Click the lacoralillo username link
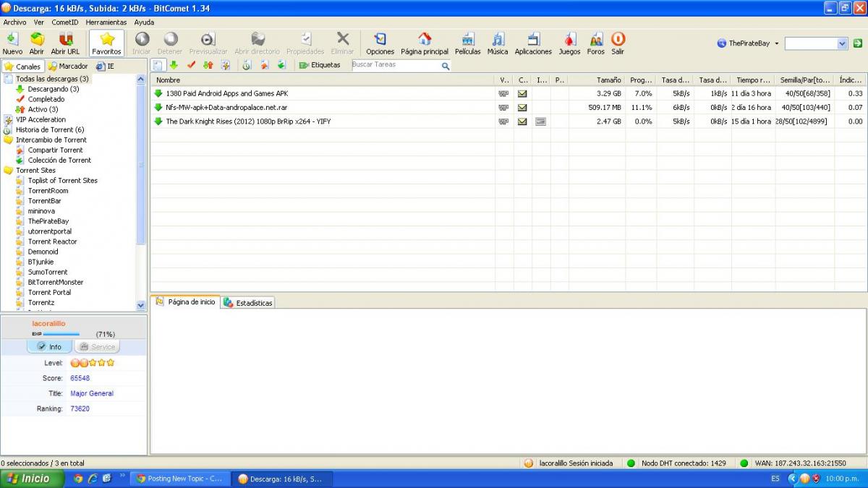 click(x=49, y=323)
